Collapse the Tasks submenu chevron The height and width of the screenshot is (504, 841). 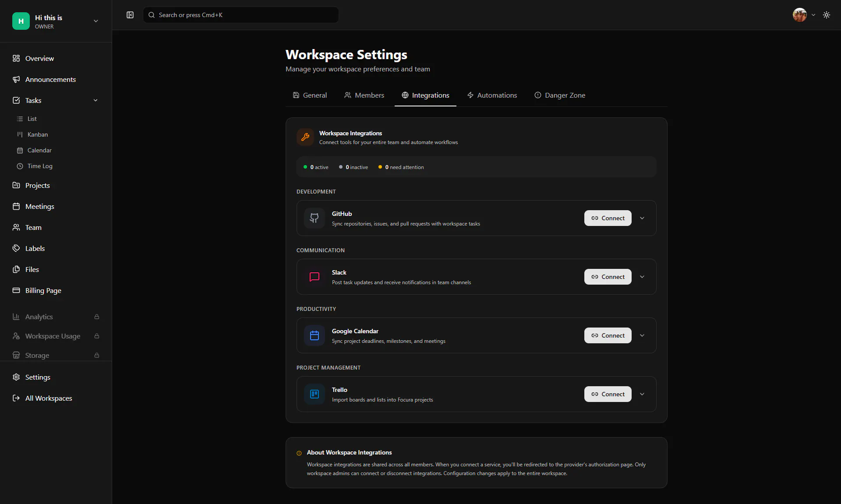tap(95, 100)
